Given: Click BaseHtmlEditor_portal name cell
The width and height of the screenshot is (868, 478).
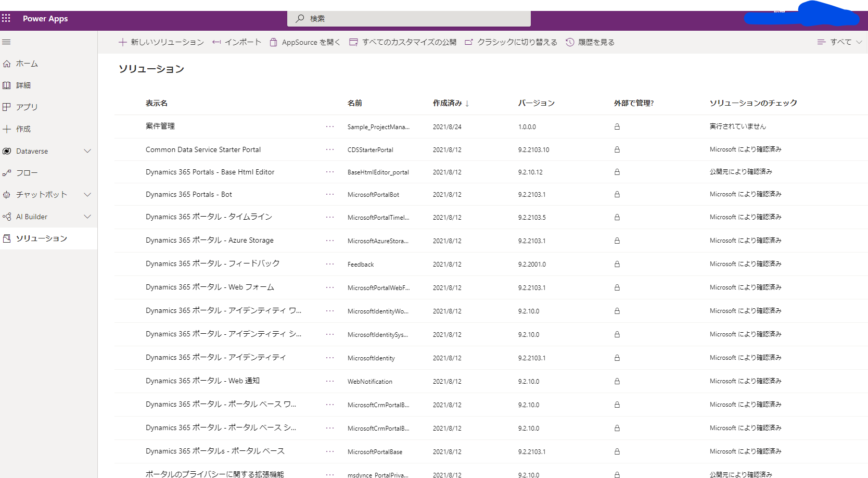Looking at the screenshot, I should (378, 172).
